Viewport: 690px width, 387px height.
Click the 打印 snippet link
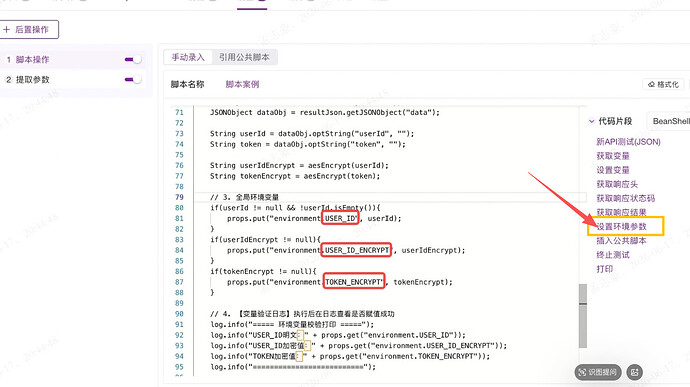pyautogui.click(x=605, y=269)
